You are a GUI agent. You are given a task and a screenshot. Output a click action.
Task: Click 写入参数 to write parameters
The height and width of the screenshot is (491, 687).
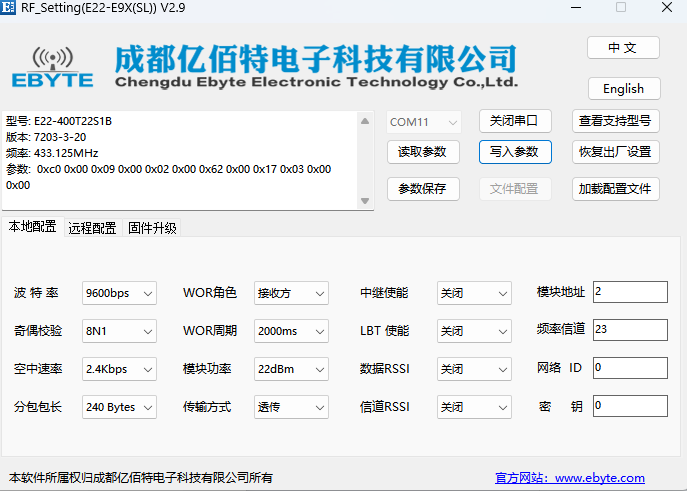click(x=515, y=152)
